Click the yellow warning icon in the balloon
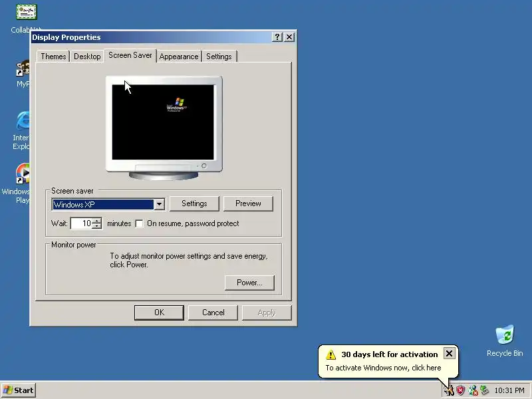 click(x=331, y=355)
